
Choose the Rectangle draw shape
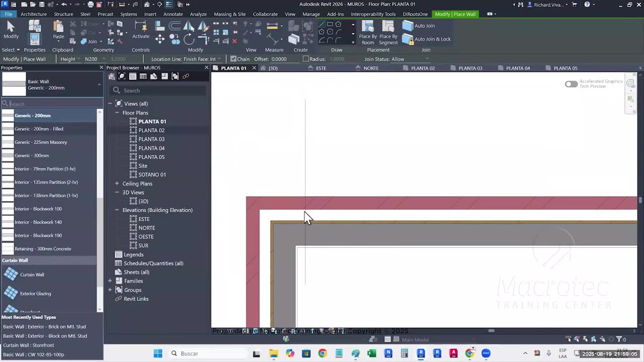(x=330, y=24)
